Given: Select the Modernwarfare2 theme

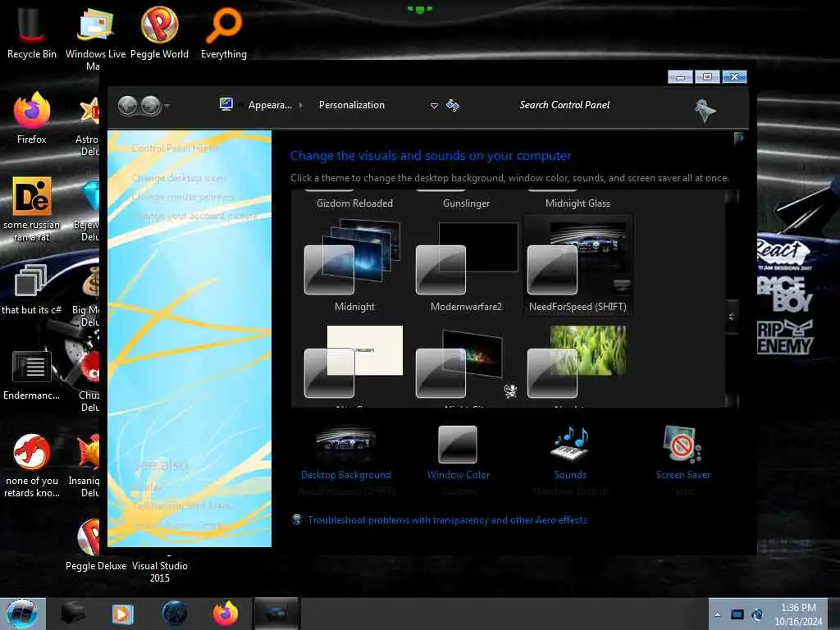Looking at the screenshot, I should point(466,265).
